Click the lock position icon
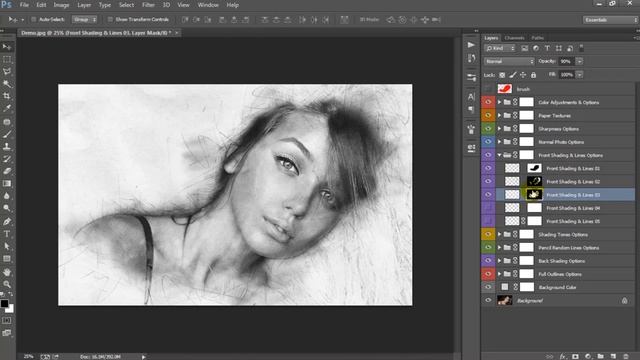 (523, 75)
